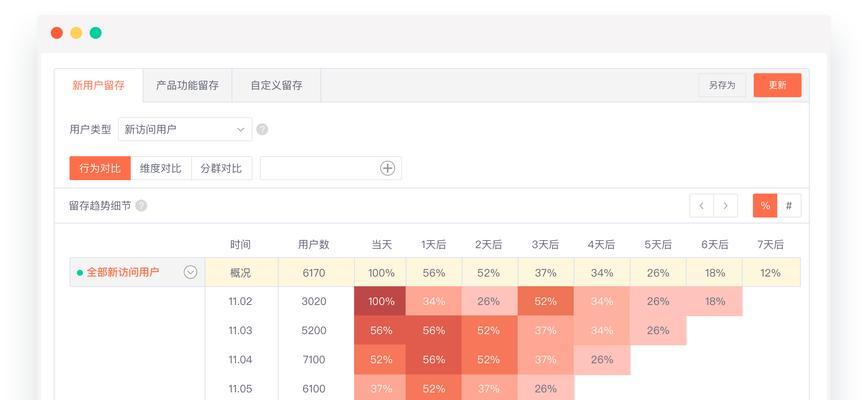The height and width of the screenshot is (400, 868).
Task: Click the 11.03 date cell
Action: tap(240, 330)
